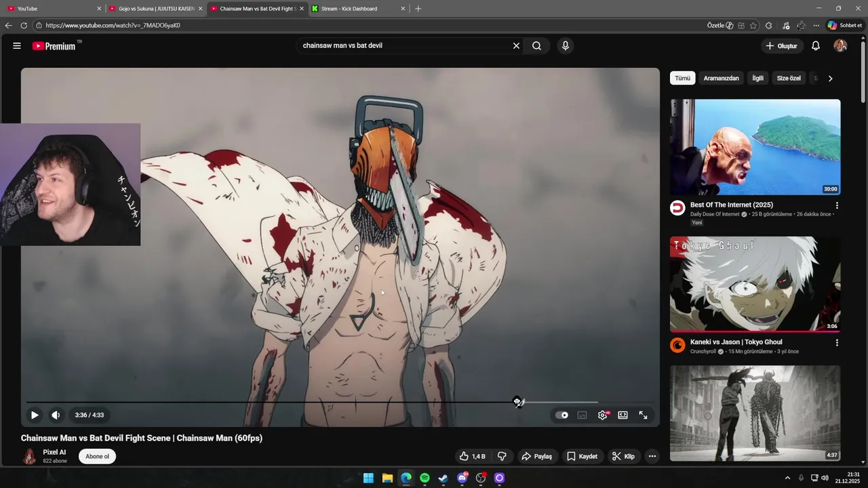Open a new browser tab
The image size is (868, 488).
tap(418, 9)
